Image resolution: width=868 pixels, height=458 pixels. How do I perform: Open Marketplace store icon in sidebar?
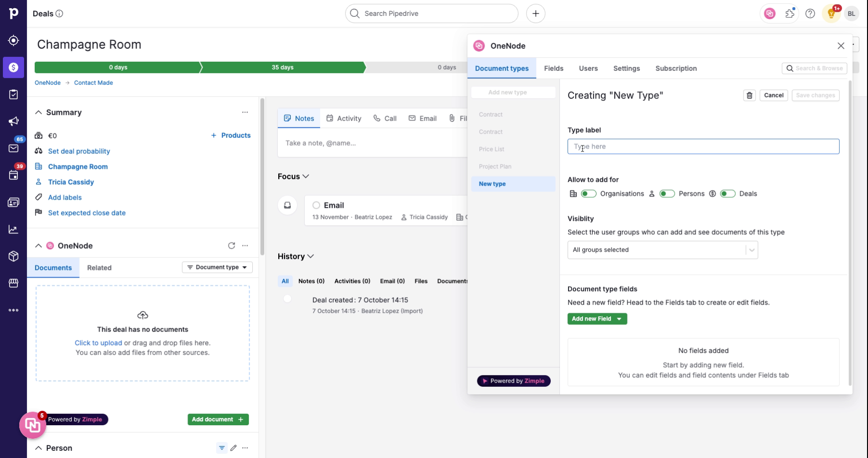14,283
